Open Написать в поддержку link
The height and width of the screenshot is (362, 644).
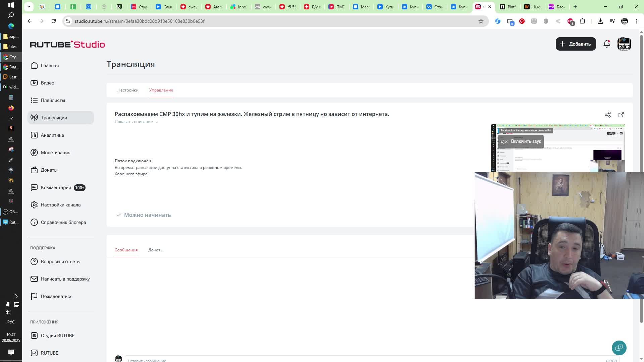pos(65,279)
